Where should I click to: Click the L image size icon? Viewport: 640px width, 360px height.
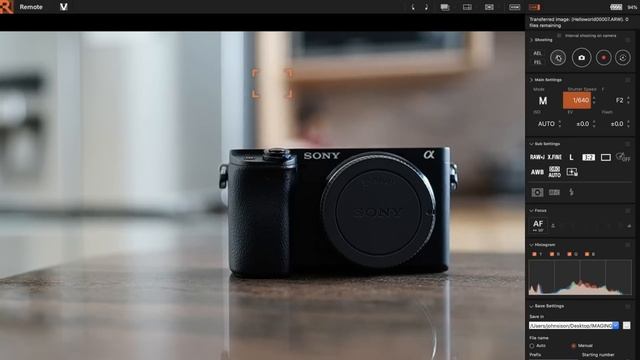point(571,157)
